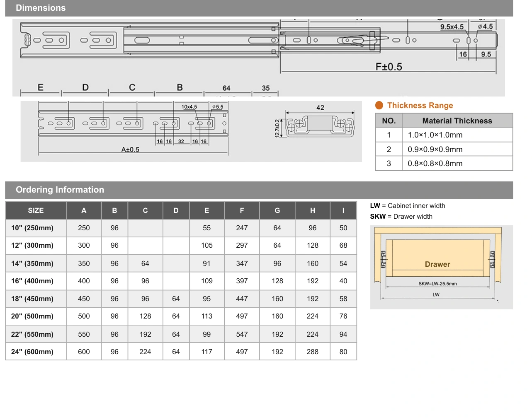
Task: Click the 109 value in the 16" row
Action: (207, 281)
